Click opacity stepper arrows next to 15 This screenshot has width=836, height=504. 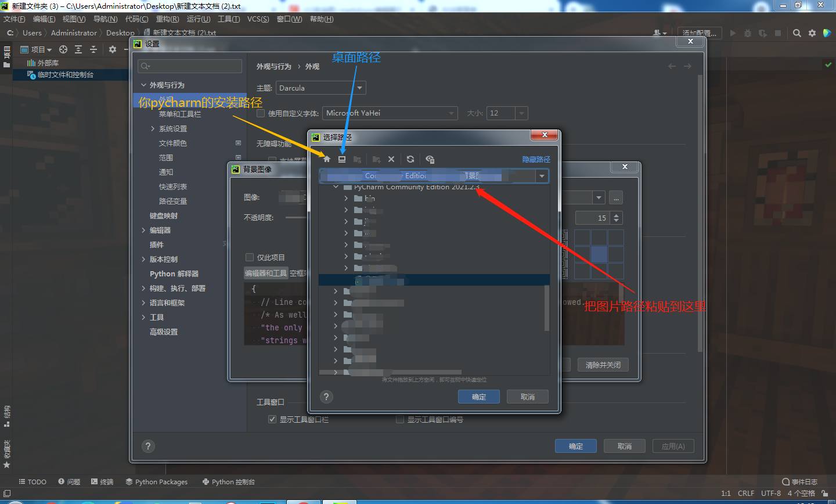point(617,218)
